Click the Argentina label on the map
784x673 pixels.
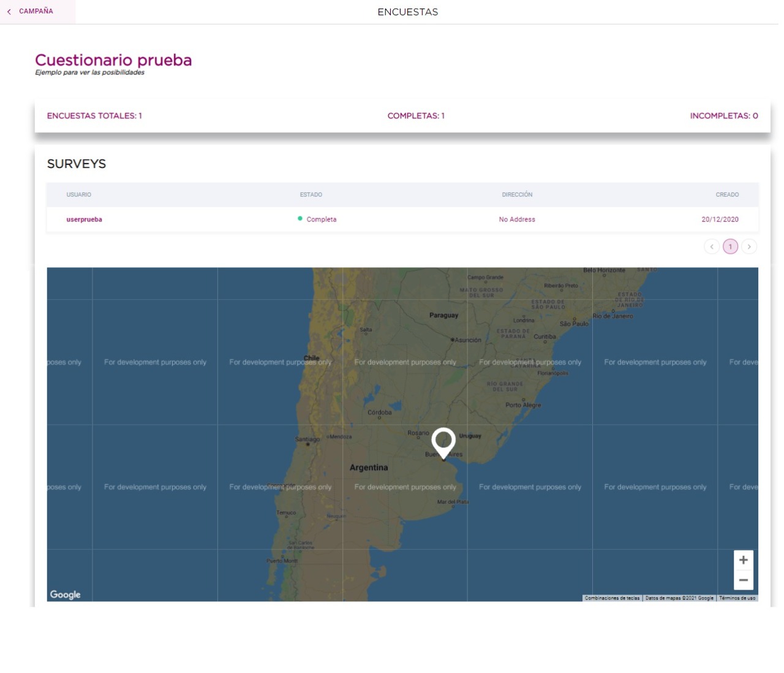369,468
